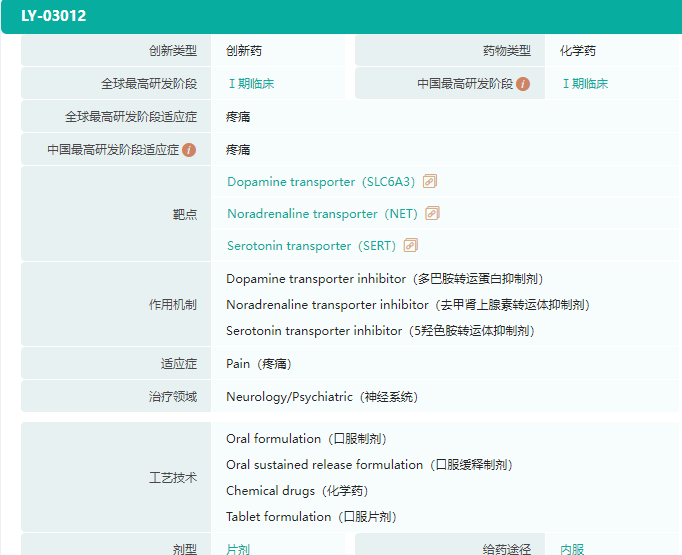Click the LY-03012 header title
Screen dimensions: 682x555
(53, 16)
